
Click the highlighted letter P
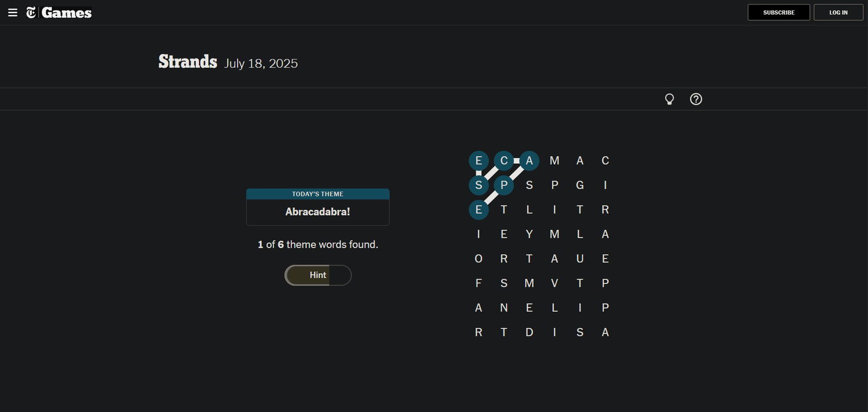504,185
